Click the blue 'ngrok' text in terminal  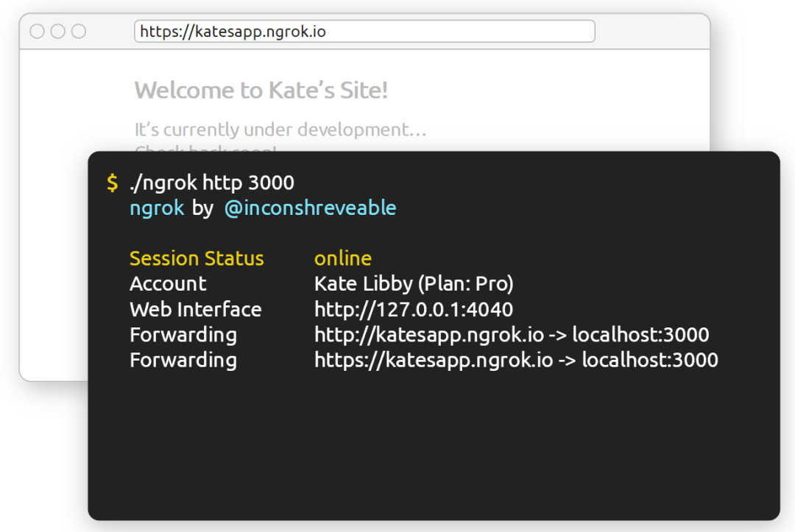pyautogui.click(x=158, y=208)
